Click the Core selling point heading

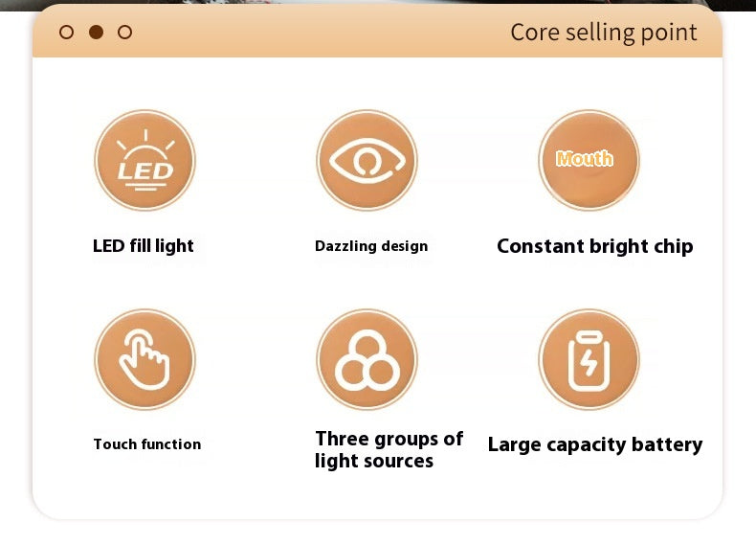point(604,33)
